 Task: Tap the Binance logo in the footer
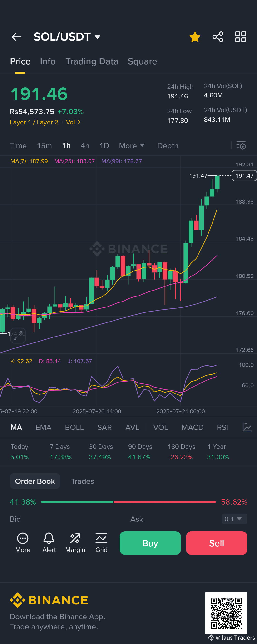click(49, 600)
